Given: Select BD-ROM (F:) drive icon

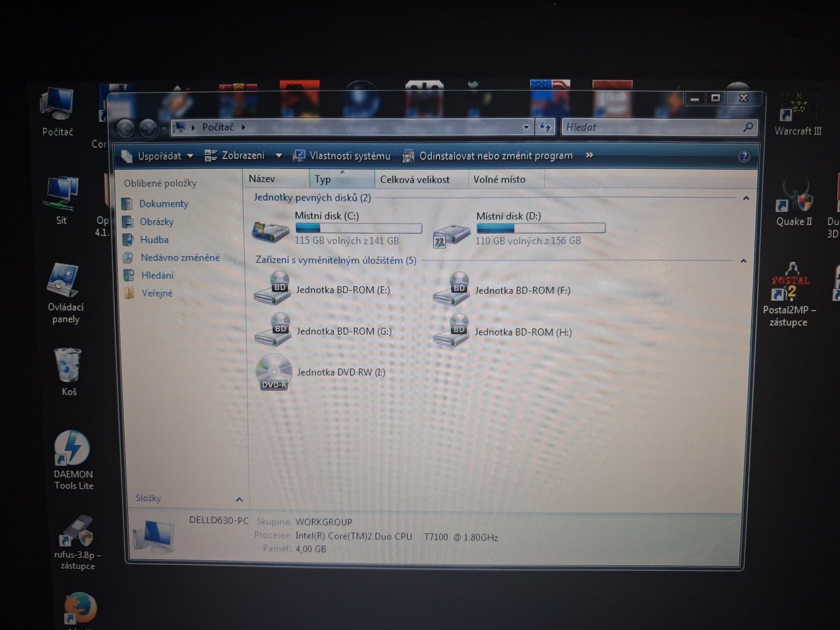Looking at the screenshot, I should pos(451,289).
